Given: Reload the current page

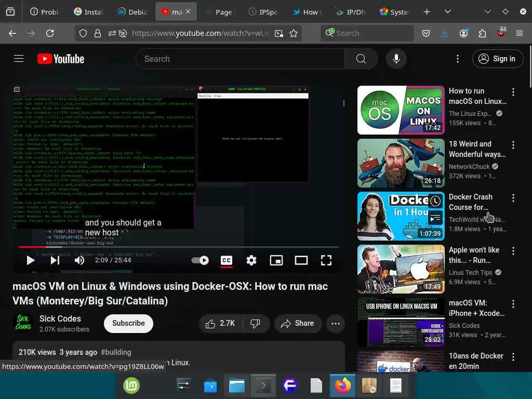Looking at the screenshot, I should tap(50, 33).
